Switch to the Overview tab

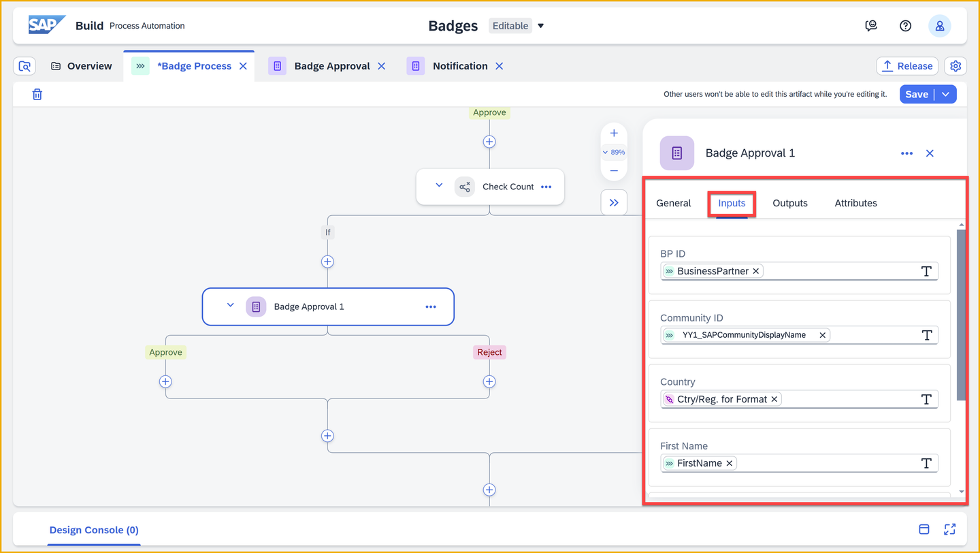coord(81,66)
